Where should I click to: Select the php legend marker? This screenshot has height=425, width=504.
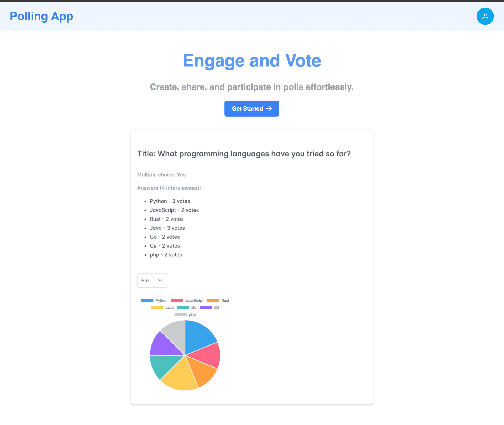pyautogui.click(x=181, y=314)
